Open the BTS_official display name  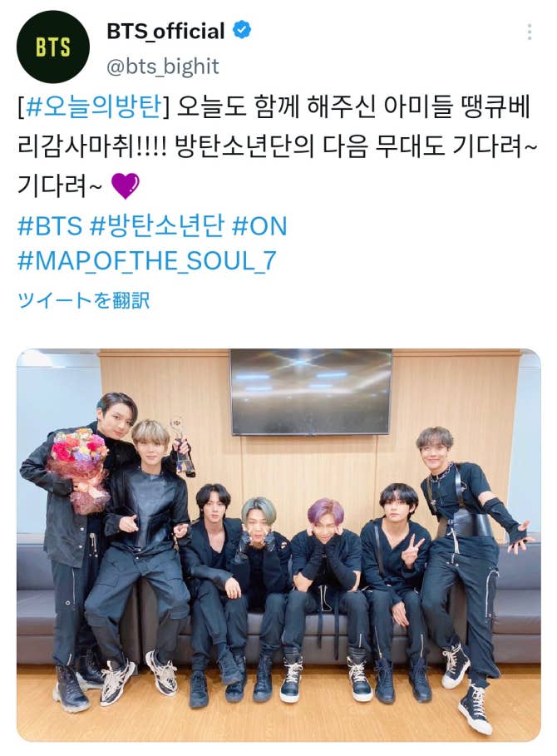pos(165,32)
